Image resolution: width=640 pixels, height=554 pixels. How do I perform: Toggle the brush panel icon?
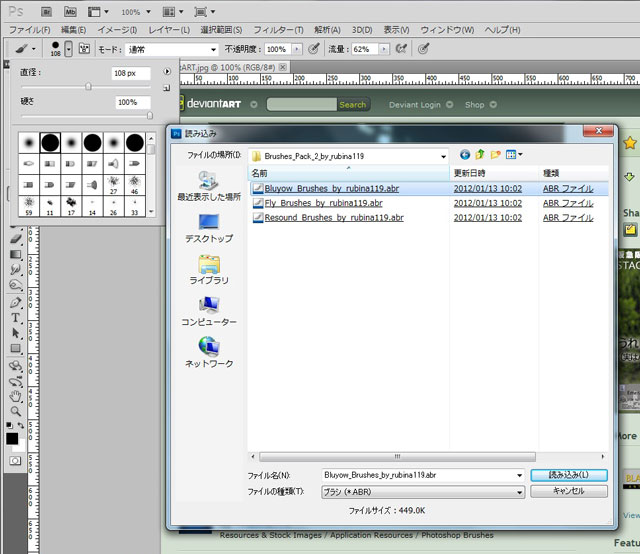click(x=84, y=49)
